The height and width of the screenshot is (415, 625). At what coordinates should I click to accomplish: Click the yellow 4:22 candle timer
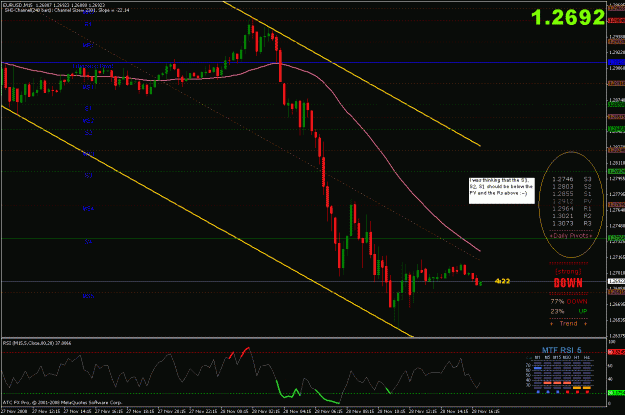click(502, 281)
